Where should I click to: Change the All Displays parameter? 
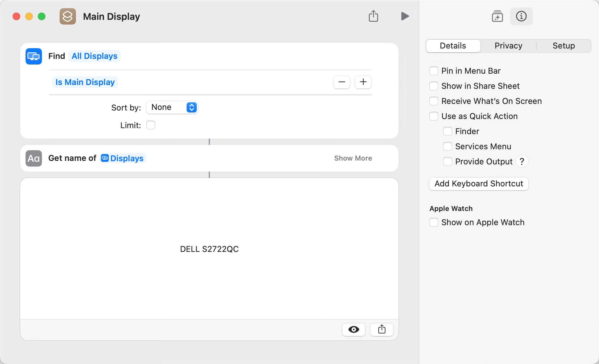pyautogui.click(x=95, y=56)
